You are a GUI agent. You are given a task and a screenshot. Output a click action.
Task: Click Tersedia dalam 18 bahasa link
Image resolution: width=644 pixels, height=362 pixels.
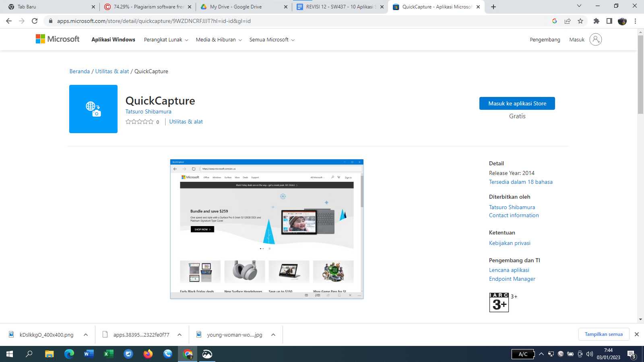[521, 182]
